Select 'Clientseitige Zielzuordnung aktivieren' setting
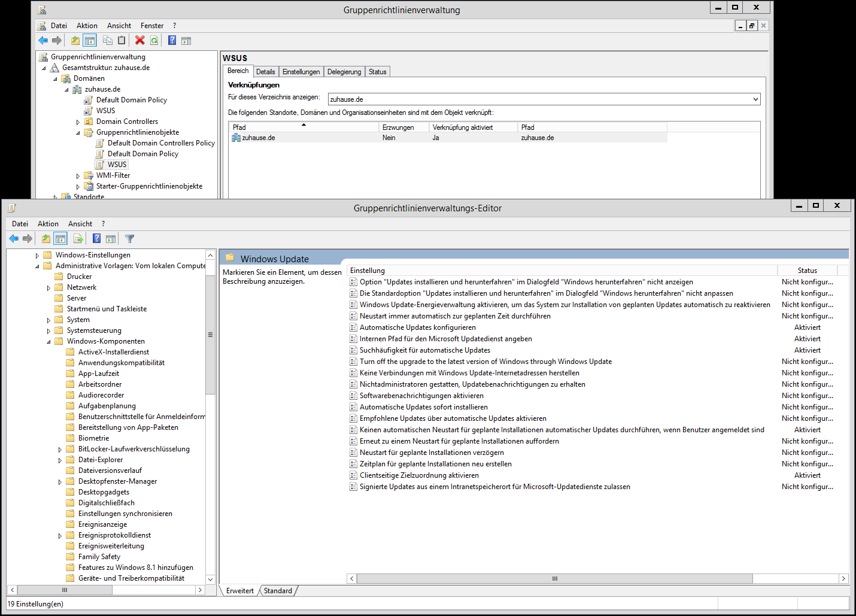The height and width of the screenshot is (616, 856). point(419,475)
